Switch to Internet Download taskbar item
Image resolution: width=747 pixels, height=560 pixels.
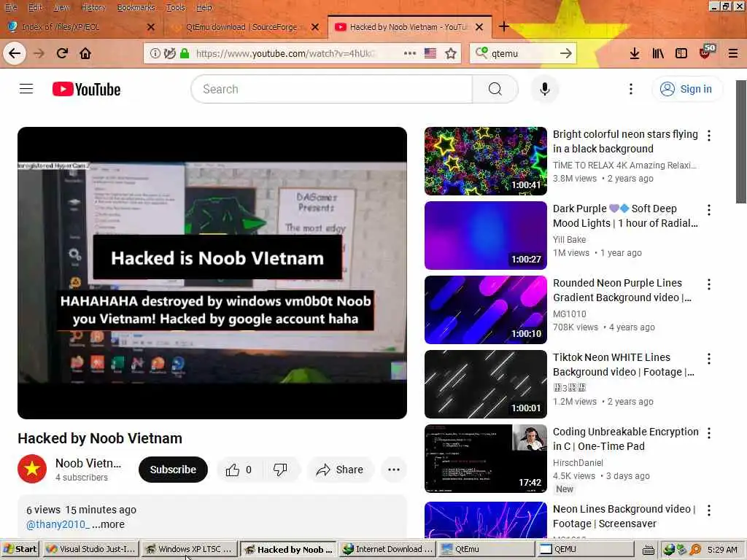[x=388, y=550]
